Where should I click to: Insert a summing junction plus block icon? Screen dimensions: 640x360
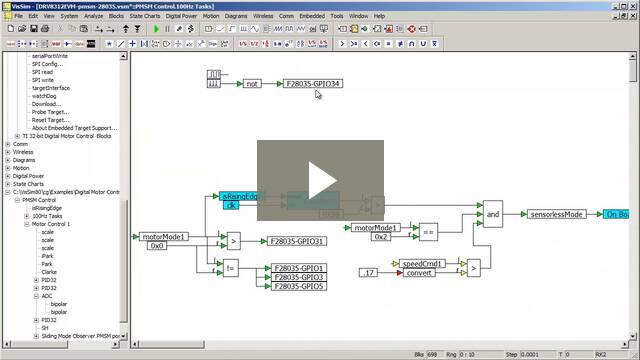[132, 44]
